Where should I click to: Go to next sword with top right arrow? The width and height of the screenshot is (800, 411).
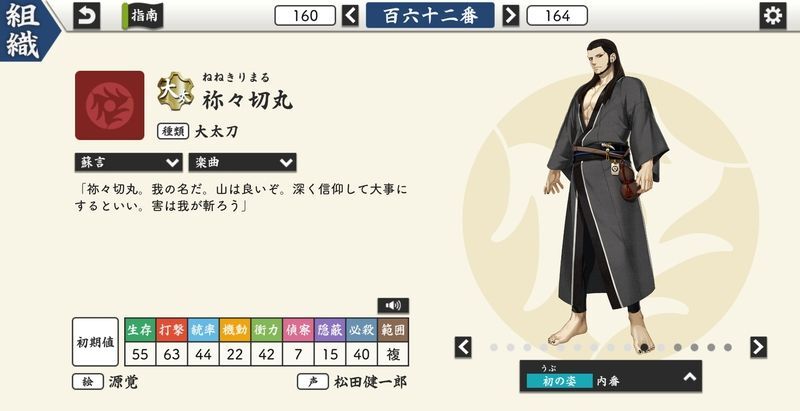point(511,15)
